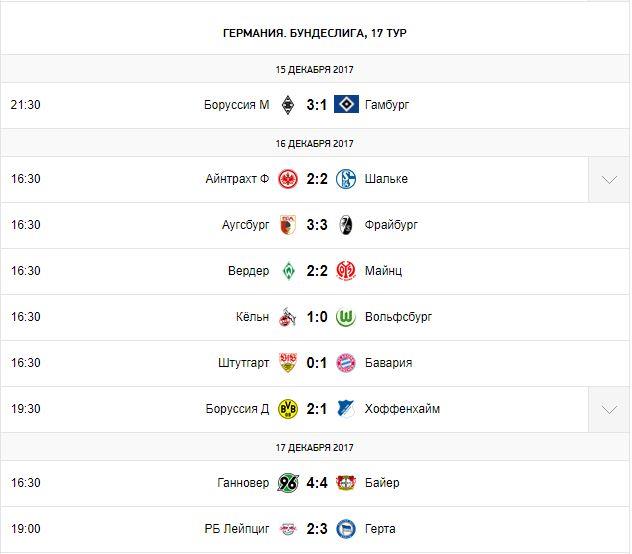Screen dimensions: 632x554
Task: Click the Eintracht Frankfurt eagle logo
Action: [289, 179]
